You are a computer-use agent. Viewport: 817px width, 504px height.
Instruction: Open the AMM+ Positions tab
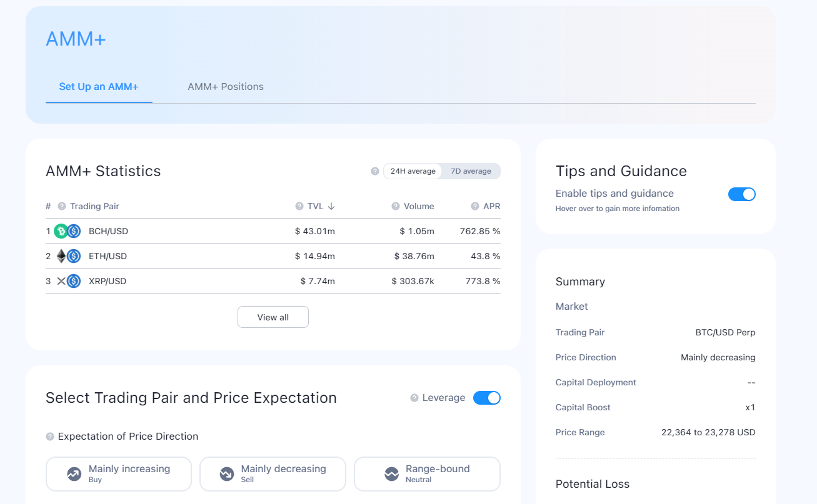[x=226, y=87]
